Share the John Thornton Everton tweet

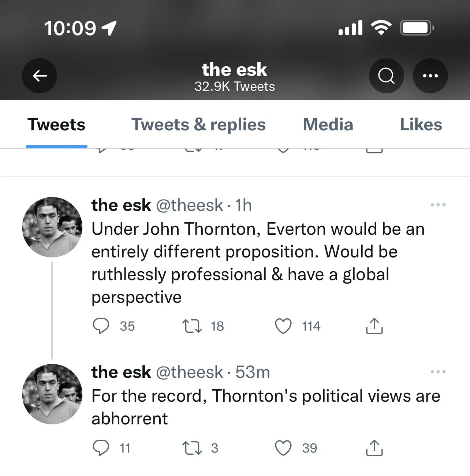[x=374, y=326]
